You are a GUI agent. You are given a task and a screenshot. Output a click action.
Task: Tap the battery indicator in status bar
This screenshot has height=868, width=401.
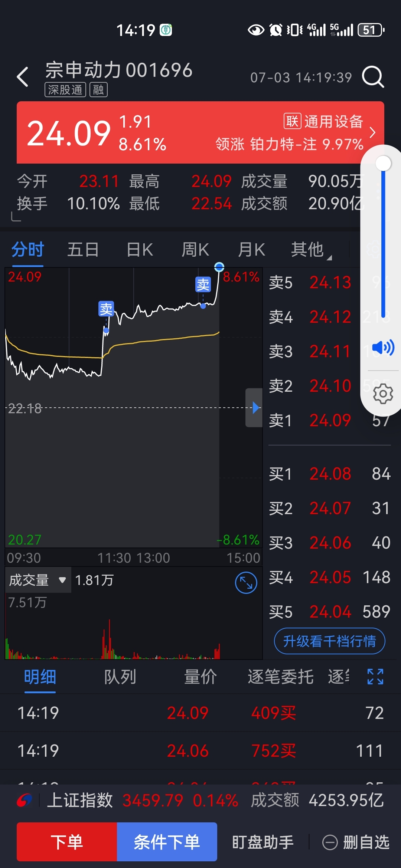tap(371, 30)
